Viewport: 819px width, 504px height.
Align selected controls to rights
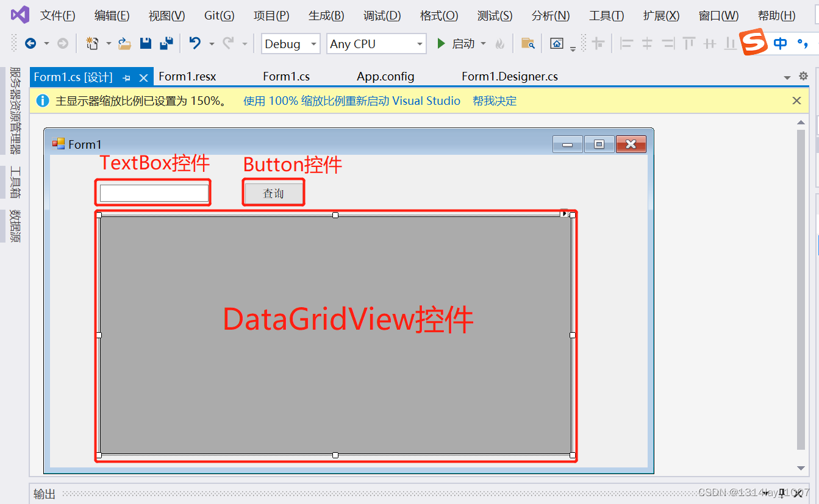(x=668, y=43)
